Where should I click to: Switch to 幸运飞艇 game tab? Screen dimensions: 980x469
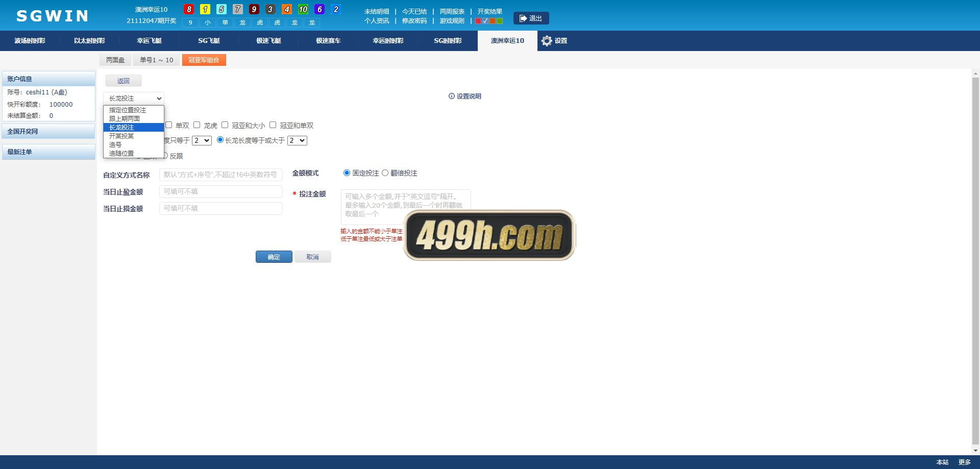tap(149, 41)
